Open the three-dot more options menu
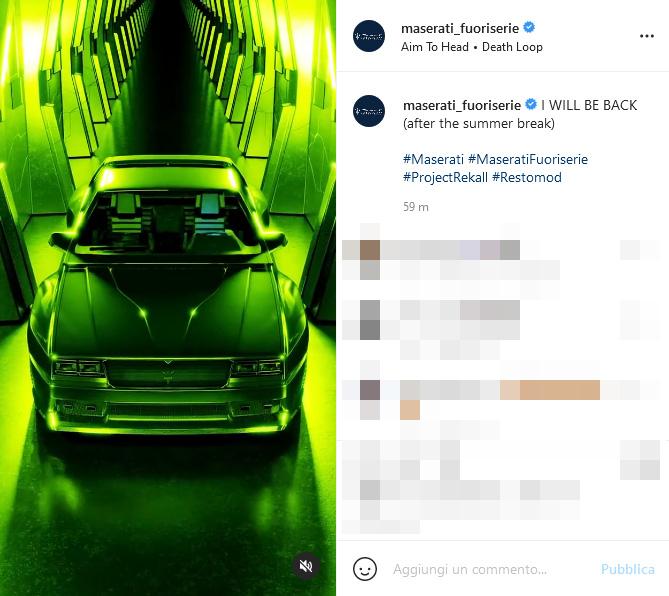 click(646, 36)
